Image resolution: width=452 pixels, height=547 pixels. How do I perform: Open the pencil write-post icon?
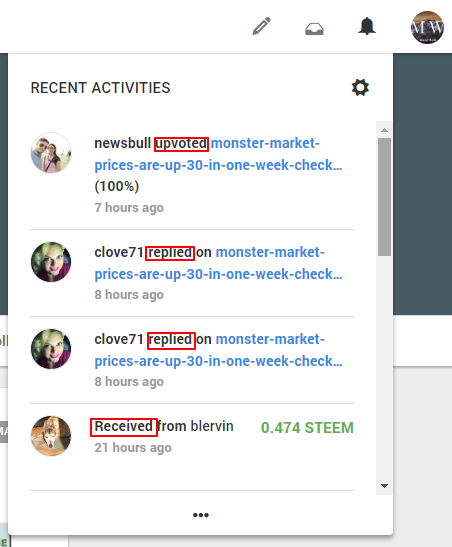[261, 26]
